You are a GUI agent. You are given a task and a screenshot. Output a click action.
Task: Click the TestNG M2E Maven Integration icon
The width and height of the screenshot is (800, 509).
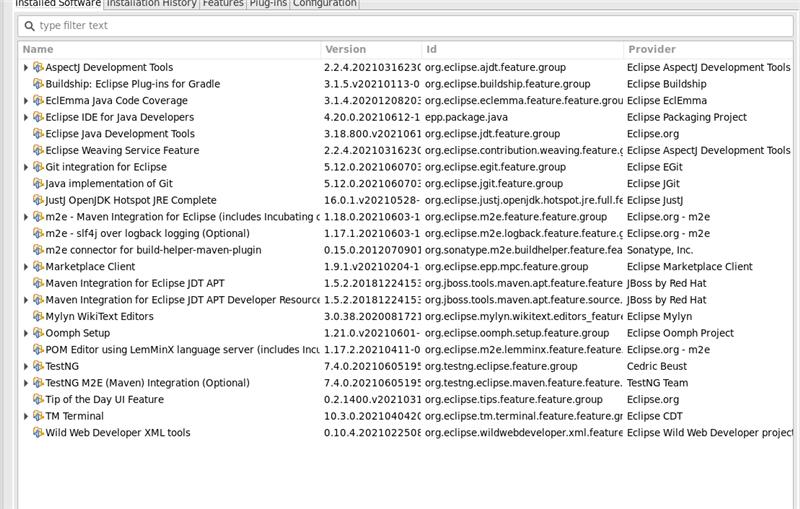[38, 383]
